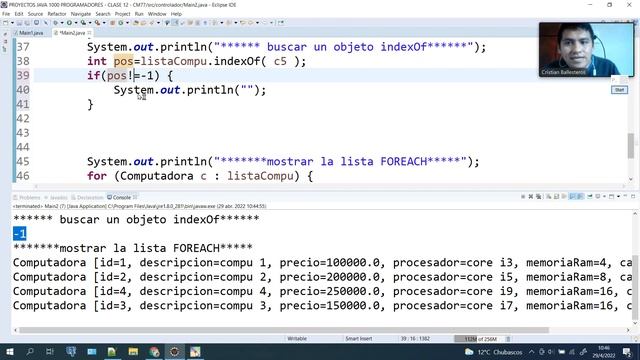Viewport: 640px width, 360px height.
Task: Expand the Run configurations dropdown arrow
Action: pos(76,23)
